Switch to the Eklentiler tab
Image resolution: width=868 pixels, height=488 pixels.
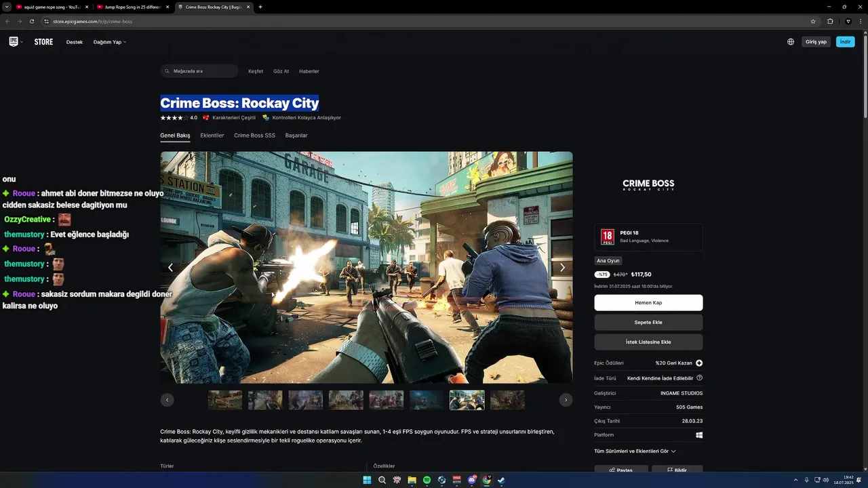[212, 136]
